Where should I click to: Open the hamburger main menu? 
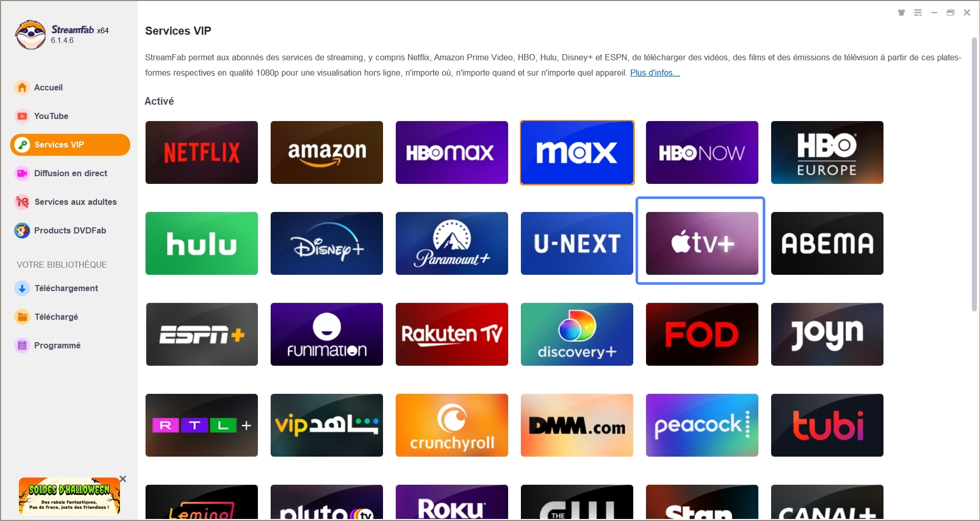click(x=918, y=13)
